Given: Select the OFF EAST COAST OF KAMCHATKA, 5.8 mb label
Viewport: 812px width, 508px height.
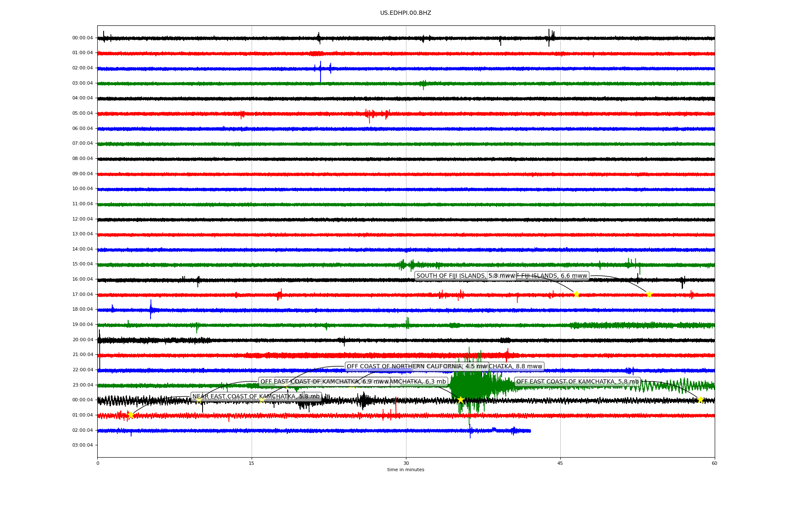Looking at the screenshot, I should point(577,382).
